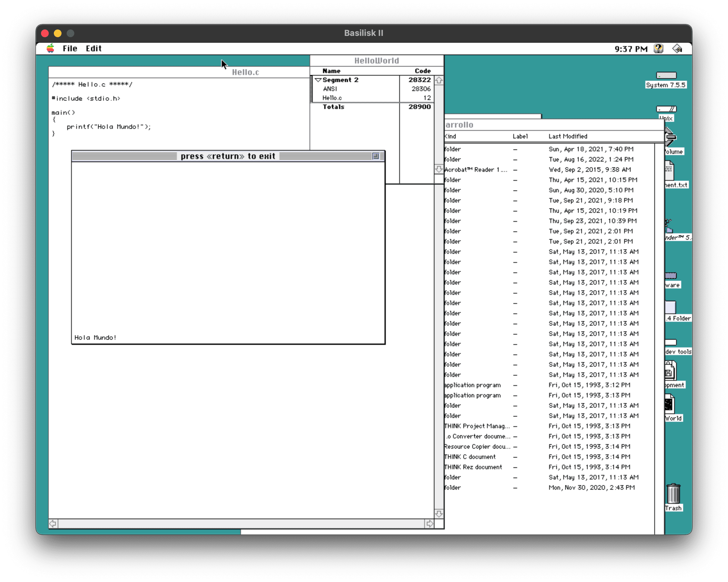Click the #include <stdio.h> line in editor
The width and height of the screenshot is (728, 582).
pos(86,99)
